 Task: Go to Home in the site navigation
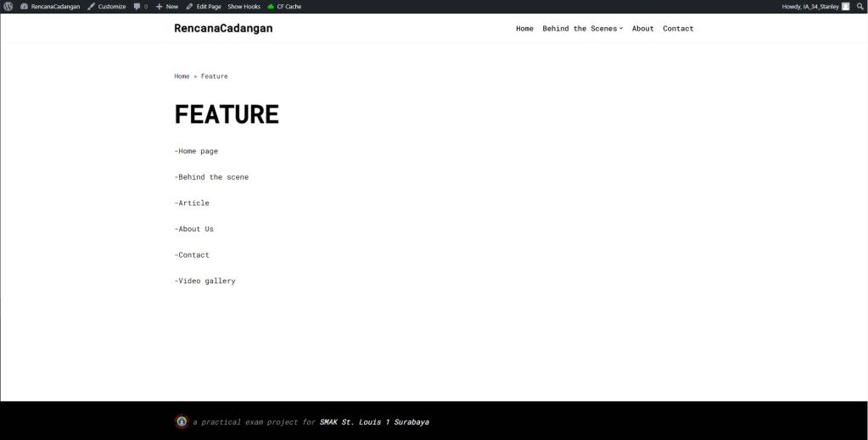[x=524, y=29]
